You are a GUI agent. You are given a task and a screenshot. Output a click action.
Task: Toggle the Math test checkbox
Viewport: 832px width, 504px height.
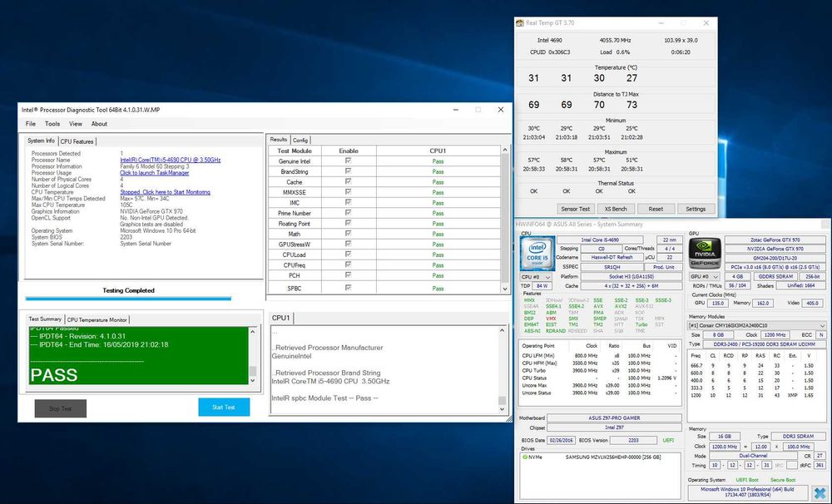pos(348,233)
